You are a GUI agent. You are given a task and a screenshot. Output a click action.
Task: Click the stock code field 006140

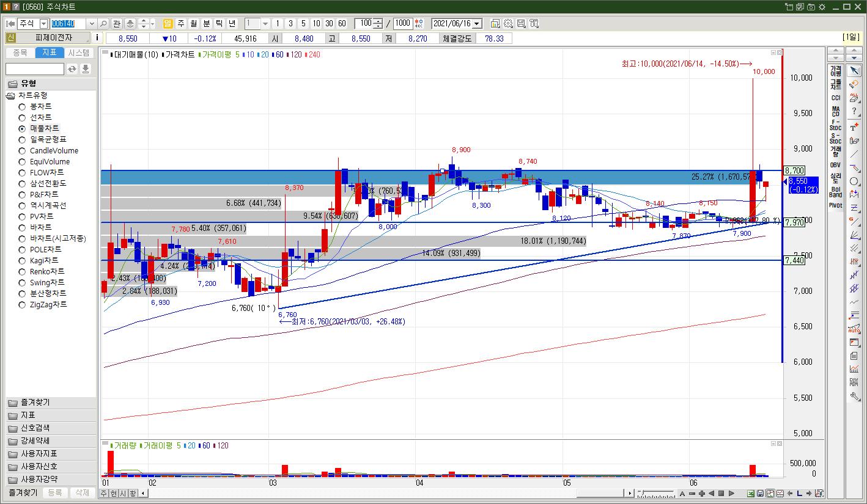click(x=68, y=24)
